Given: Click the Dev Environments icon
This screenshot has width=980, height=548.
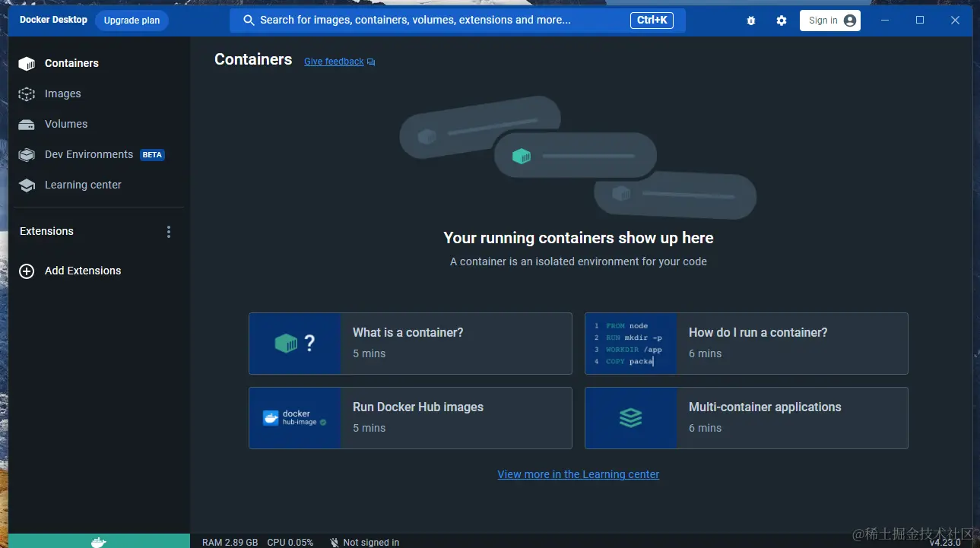Looking at the screenshot, I should click(x=27, y=155).
